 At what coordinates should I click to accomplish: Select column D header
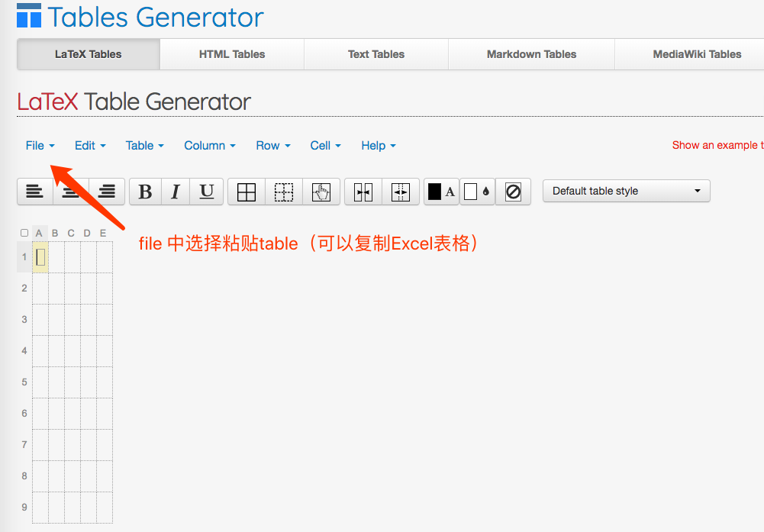(87, 233)
